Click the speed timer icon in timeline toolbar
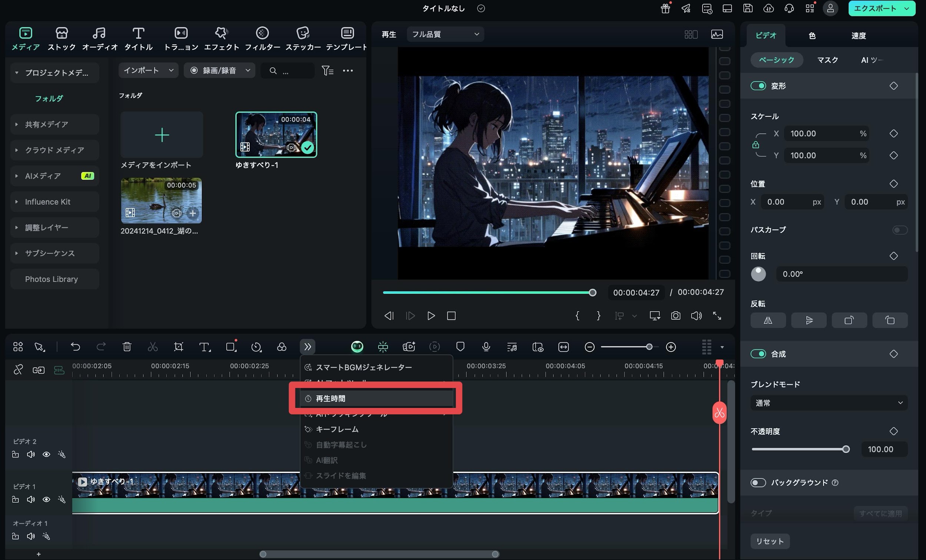The height and width of the screenshot is (560, 926). 256,347
